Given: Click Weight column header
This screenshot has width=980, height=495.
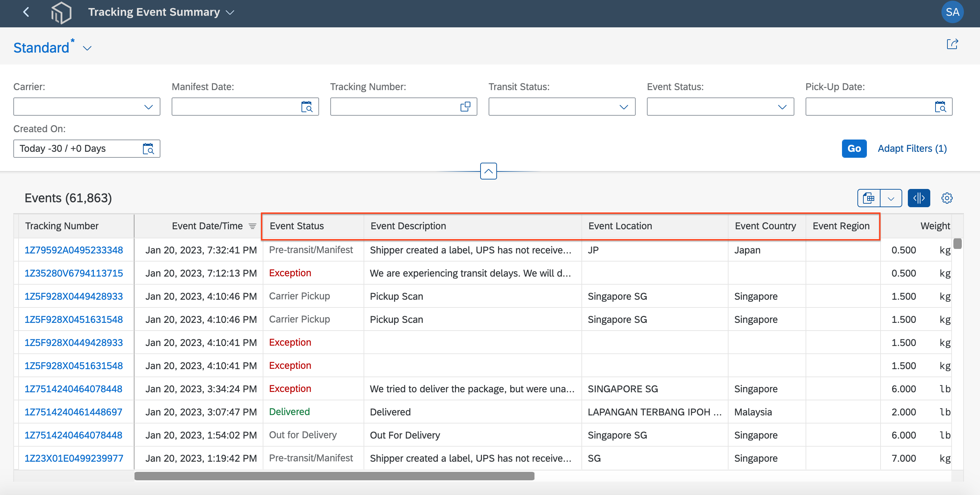Looking at the screenshot, I should [916, 226].
